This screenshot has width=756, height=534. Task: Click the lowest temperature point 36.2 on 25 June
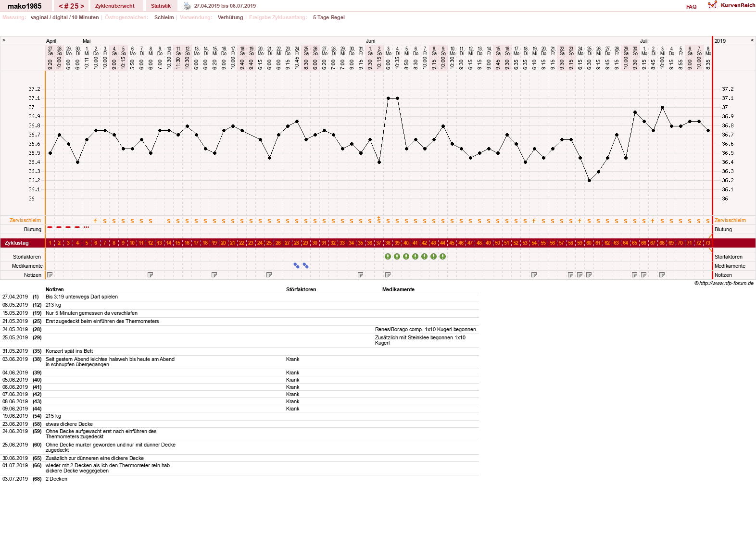589,181
